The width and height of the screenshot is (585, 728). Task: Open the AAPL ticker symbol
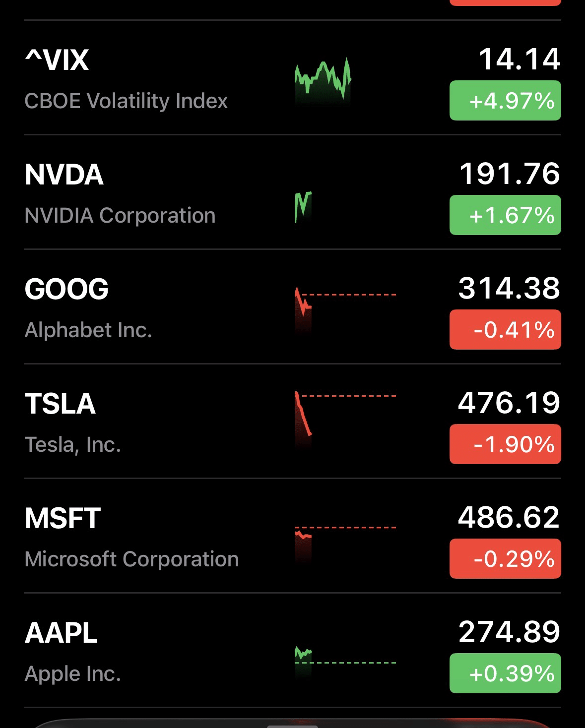[61, 633]
